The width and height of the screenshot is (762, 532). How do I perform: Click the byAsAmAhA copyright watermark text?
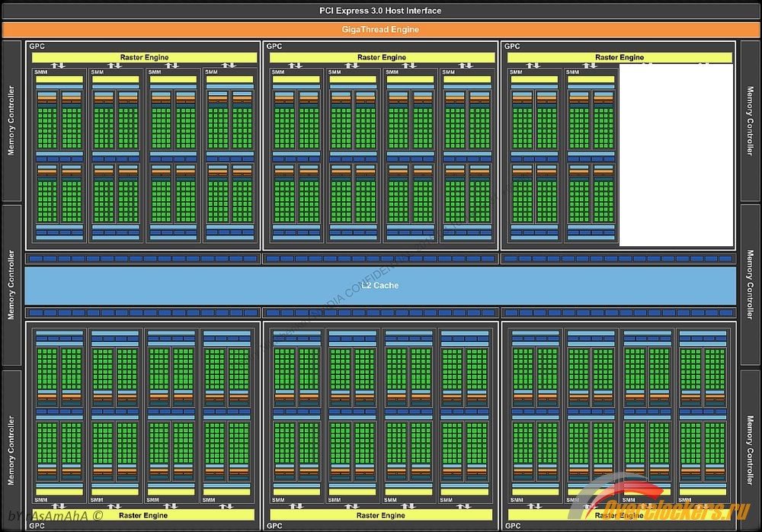pyautogui.click(x=53, y=516)
